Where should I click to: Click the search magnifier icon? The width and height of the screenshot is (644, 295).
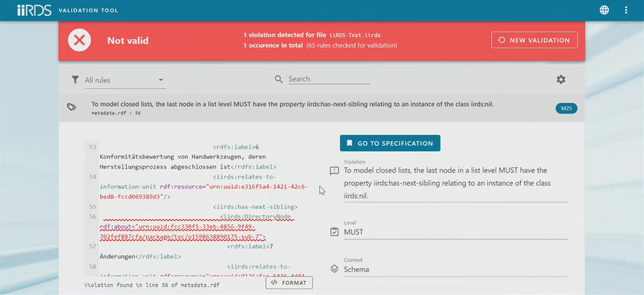pos(279,79)
